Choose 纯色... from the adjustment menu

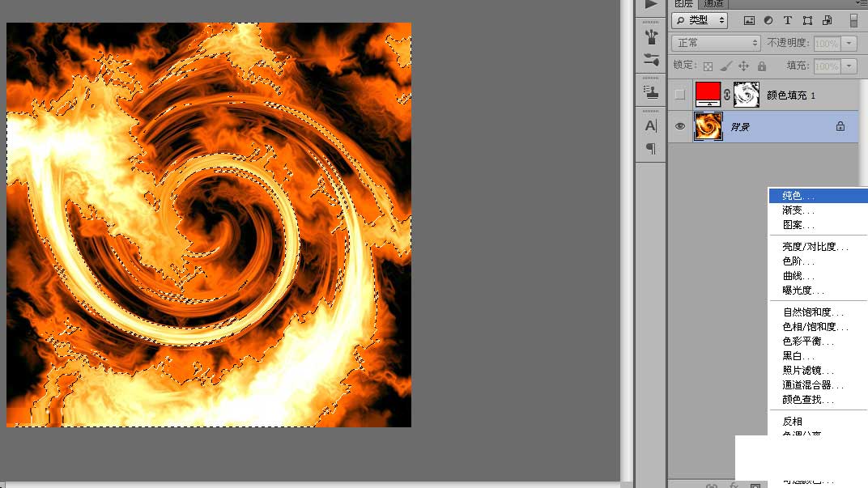click(x=818, y=195)
